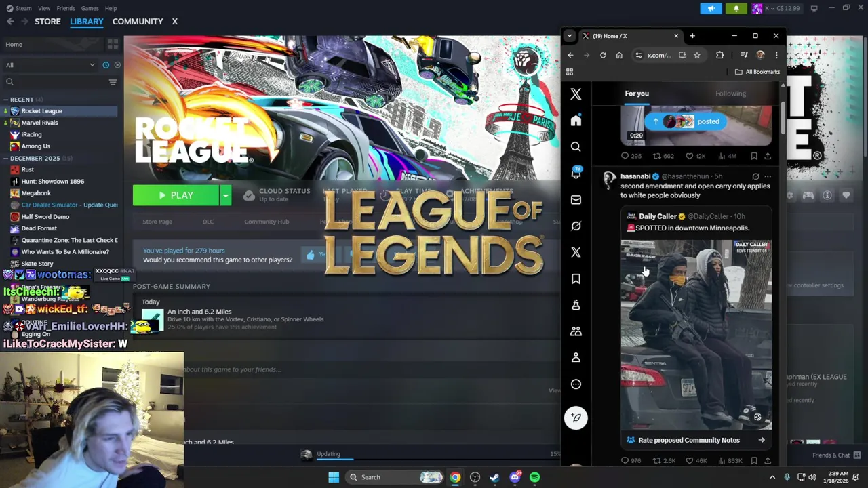
Task: Bookmark this page with star icon
Action: click(696, 55)
